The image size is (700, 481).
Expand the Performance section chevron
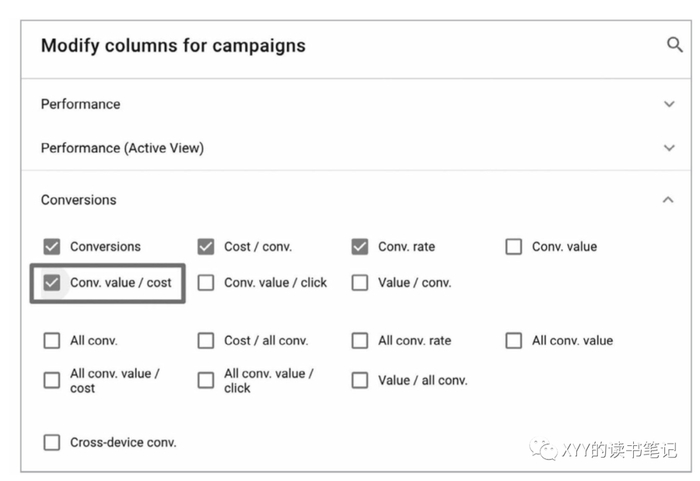pos(669,104)
